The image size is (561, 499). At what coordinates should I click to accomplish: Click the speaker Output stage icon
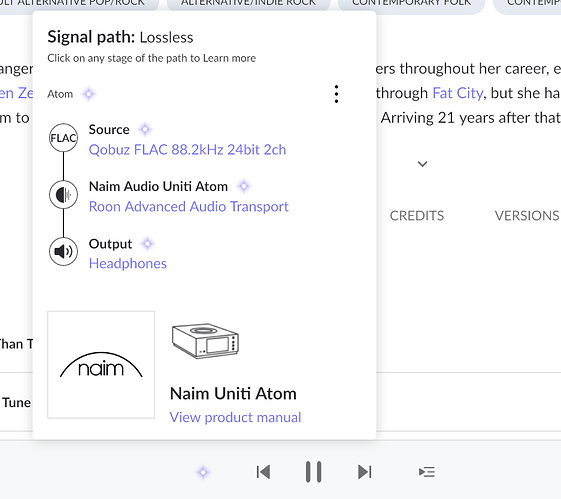pos(63,251)
